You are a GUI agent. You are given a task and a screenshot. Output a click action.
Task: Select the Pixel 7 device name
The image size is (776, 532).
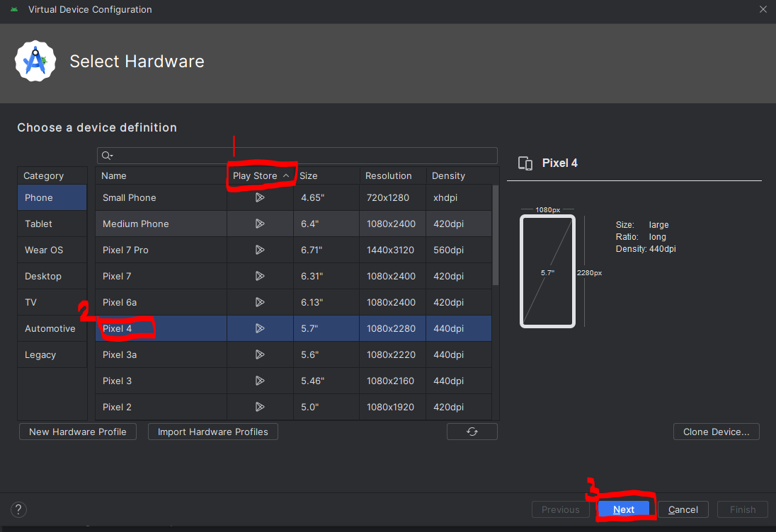point(117,277)
